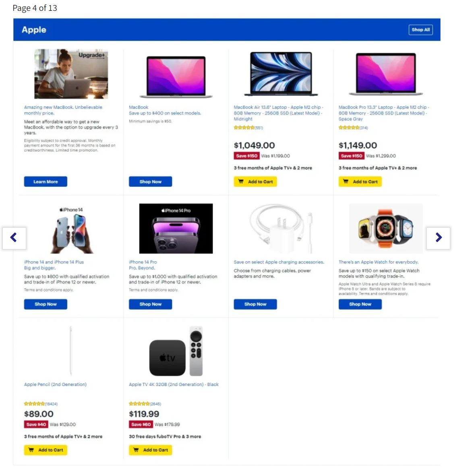This screenshot has height=468, width=476.
Task: Open MacBook Air 13.6" Laptop product link
Action: click(x=278, y=113)
